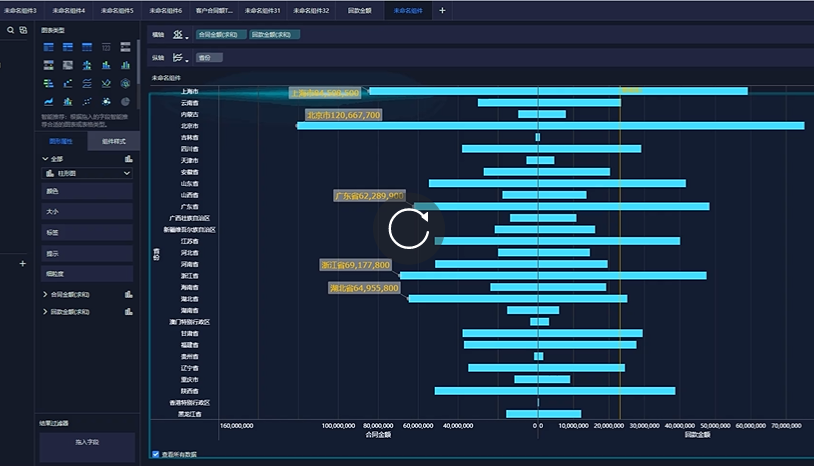Select the bubble chart type icon
This screenshot has width=814, height=469.
[106, 102]
